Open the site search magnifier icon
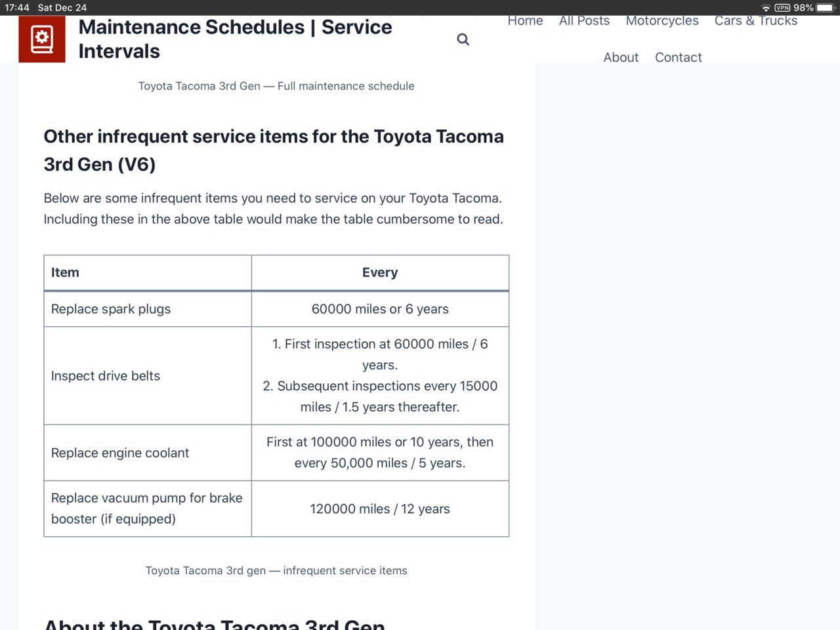The height and width of the screenshot is (630, 840). [463, 39]
